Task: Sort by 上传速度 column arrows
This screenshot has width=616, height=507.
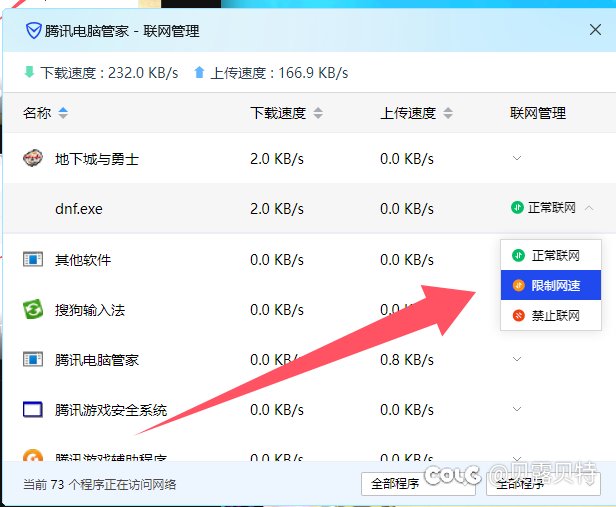Action: click(448, 113)
